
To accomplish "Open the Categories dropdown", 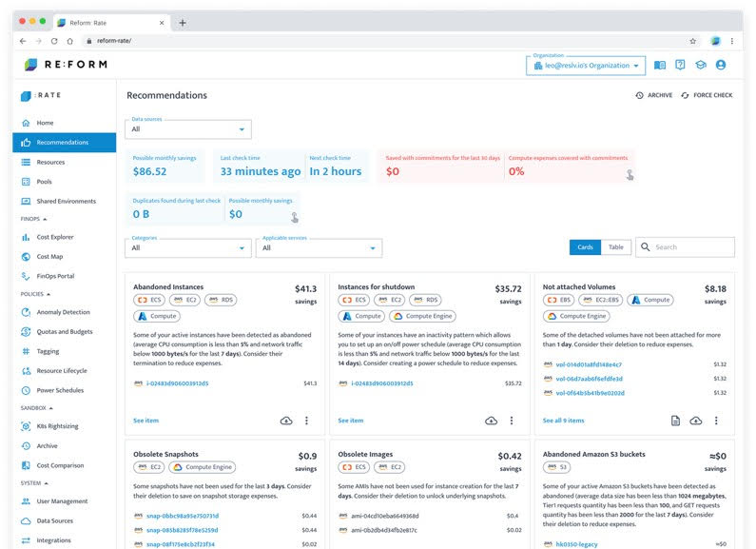I will pyautogui.click(x=188, y=248).
